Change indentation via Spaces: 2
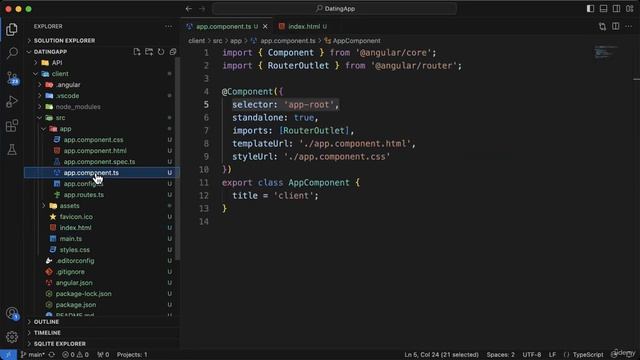 (500, 355)
